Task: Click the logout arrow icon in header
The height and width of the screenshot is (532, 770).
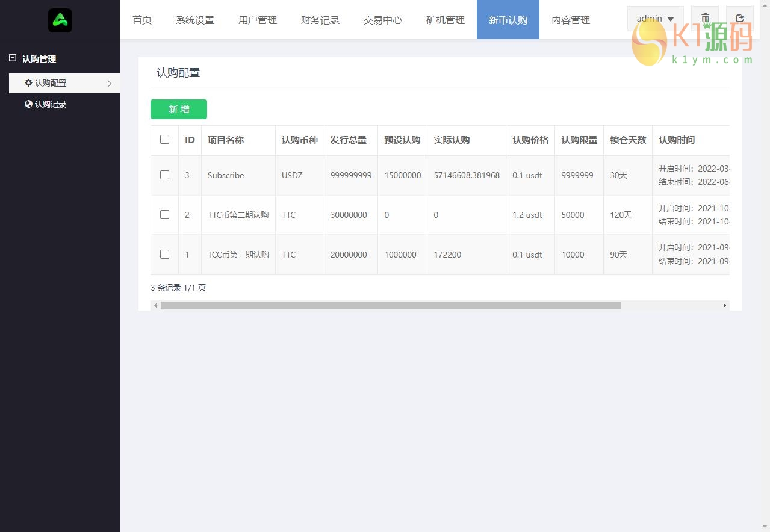Action: (x=740, y=19)
